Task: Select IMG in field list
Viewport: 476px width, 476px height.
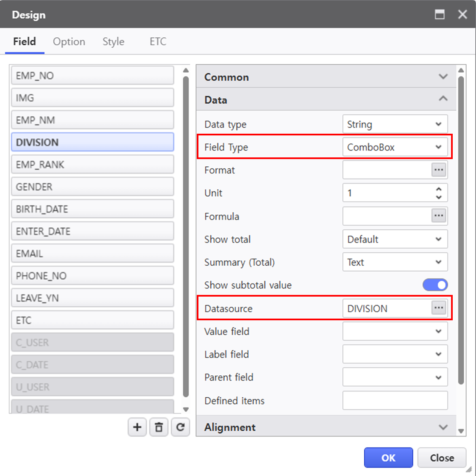Action: (93, 97)
